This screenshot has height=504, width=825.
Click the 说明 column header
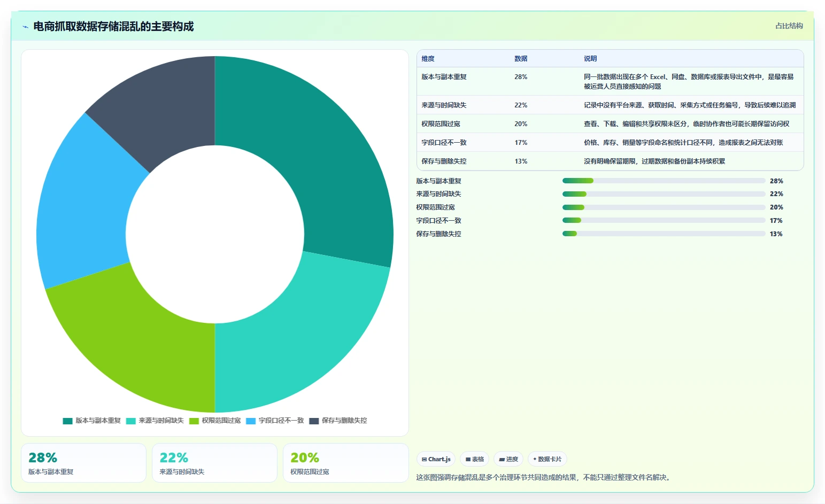coord(590,59)
